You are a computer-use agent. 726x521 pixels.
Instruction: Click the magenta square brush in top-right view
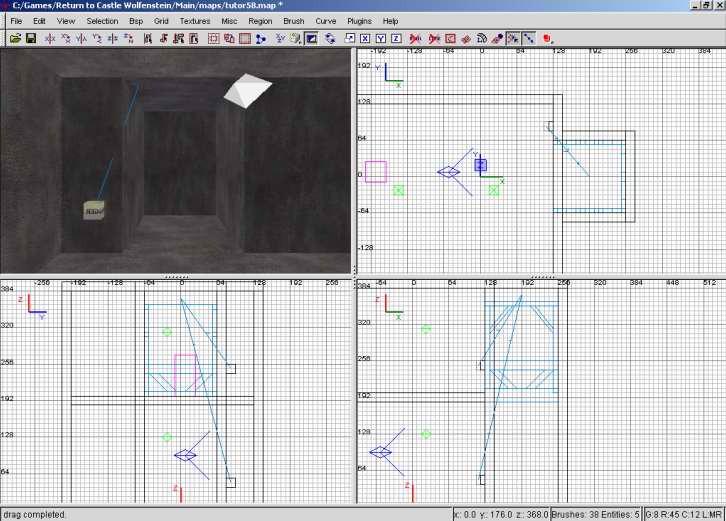pyautogui.click(x=376, y=171)
